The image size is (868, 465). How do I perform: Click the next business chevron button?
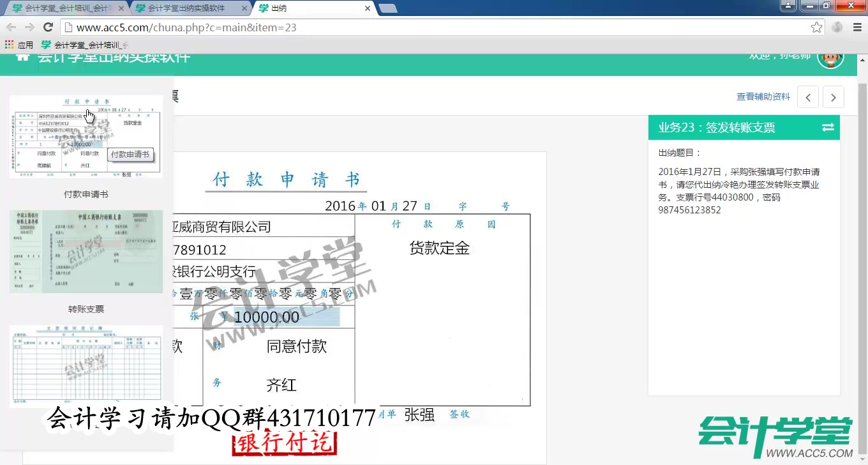coord(834,97)
